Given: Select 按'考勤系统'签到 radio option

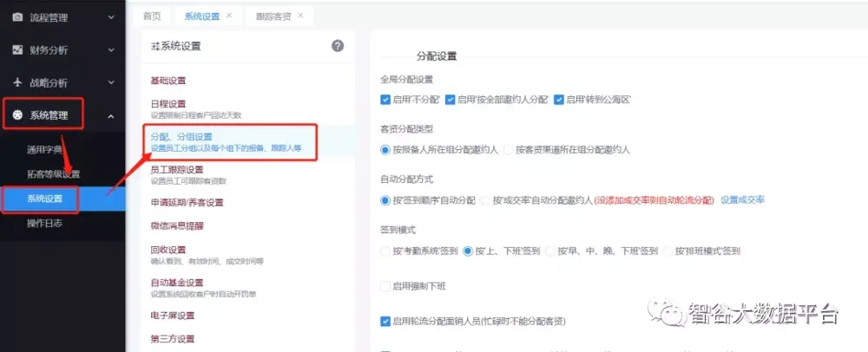Looking at the screenshot, I should click(385, 251).
